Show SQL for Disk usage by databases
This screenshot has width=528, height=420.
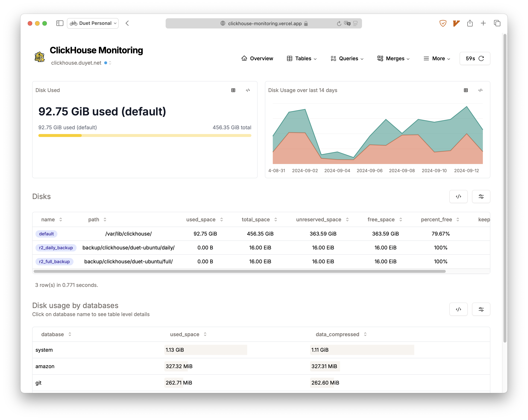coord(458,309)
